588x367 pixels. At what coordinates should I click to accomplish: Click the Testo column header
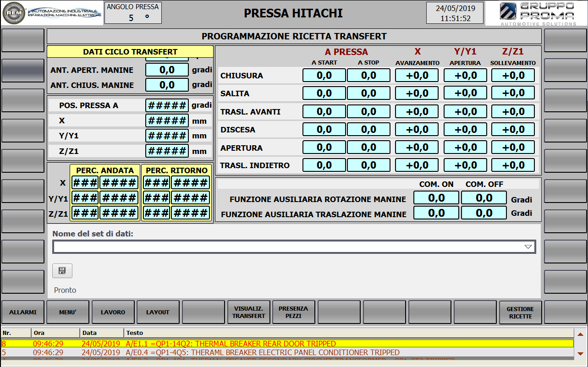[349, 333]
